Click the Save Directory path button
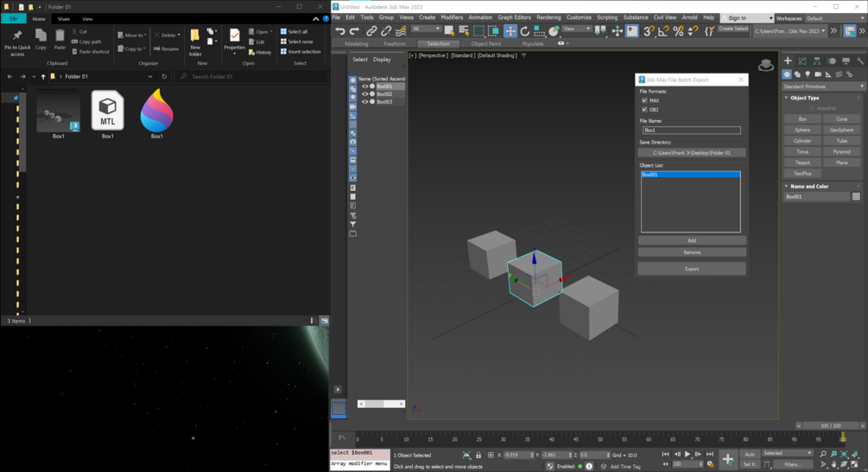Viewport: 868px width, 472px height. 692,153
